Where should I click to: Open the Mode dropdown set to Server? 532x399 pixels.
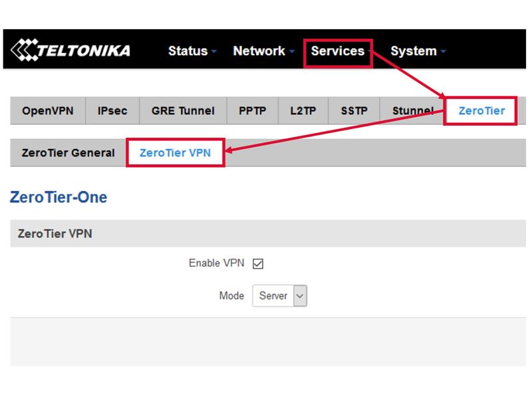point(279,295)
